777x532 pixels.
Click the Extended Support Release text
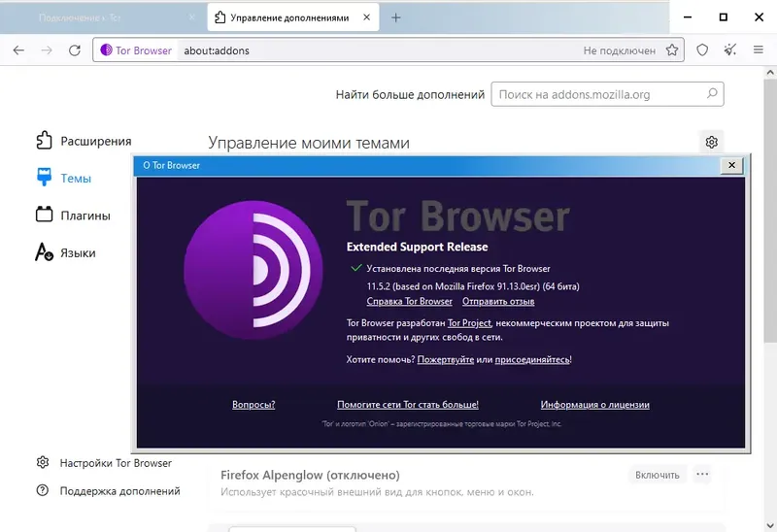(x=418, y=247)
